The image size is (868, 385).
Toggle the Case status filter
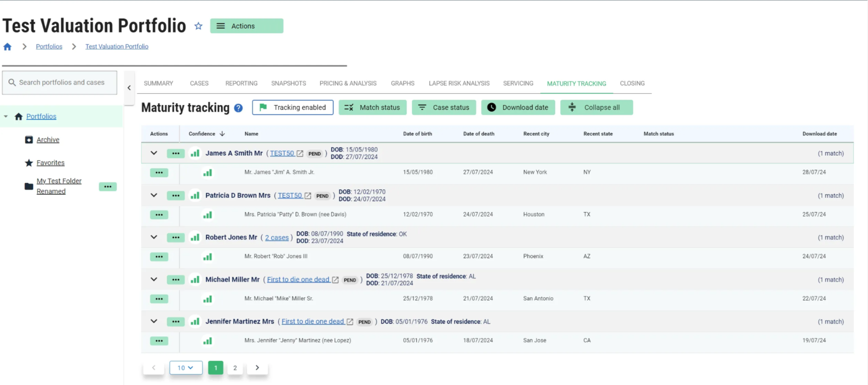point(444,107)
